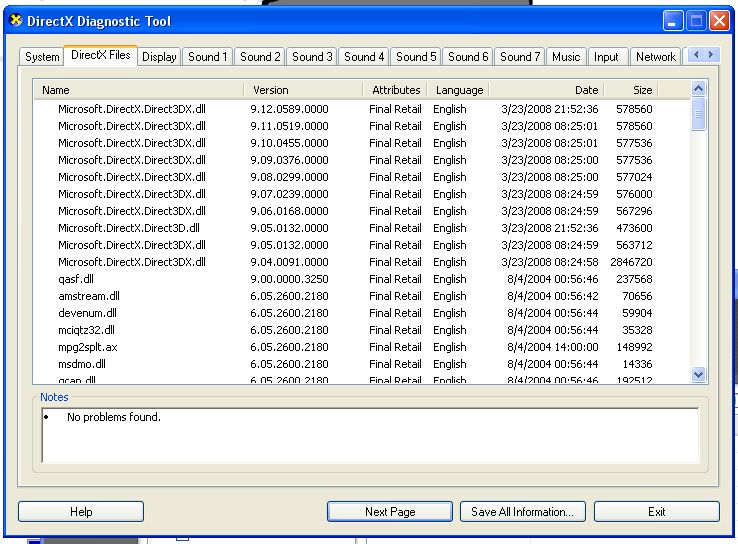Close the window with the red X
Viewport: 738px width, 544px height.
click(719, 20)
